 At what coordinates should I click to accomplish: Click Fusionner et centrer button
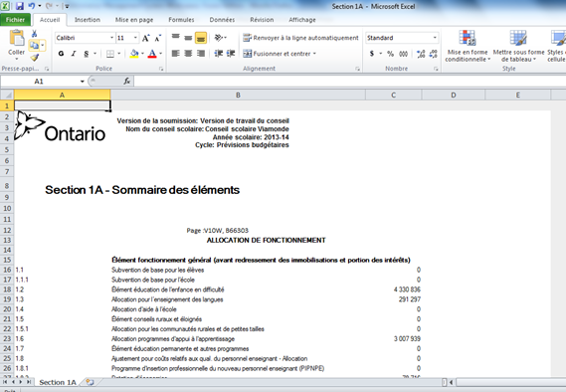280,54
